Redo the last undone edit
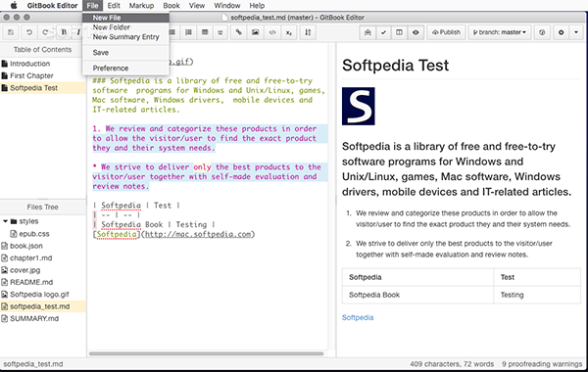This screenshot has height=372, width=588. click(45, 32)
